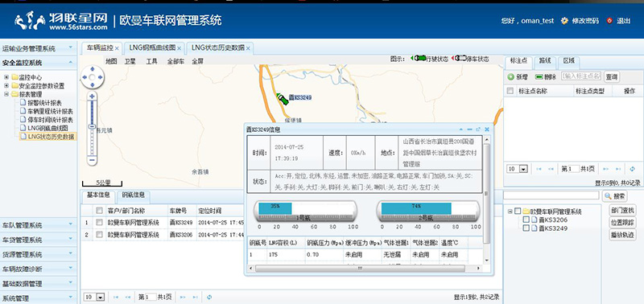Switch to the LNG钢瓶曲线图 tab
This screenshot has width=644, height=304.
(x=152, y=48)
